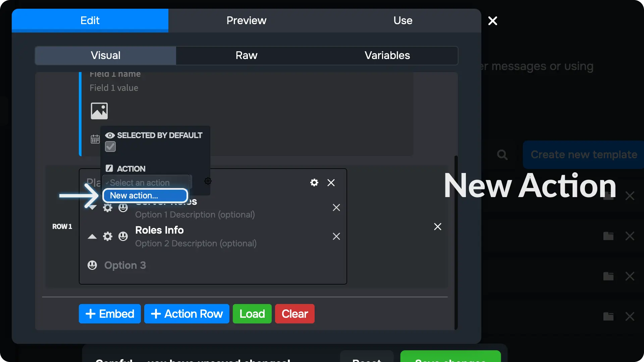Pick emoji for Roles Info option
The image size is (644, 362).
[x=123, y=236]
